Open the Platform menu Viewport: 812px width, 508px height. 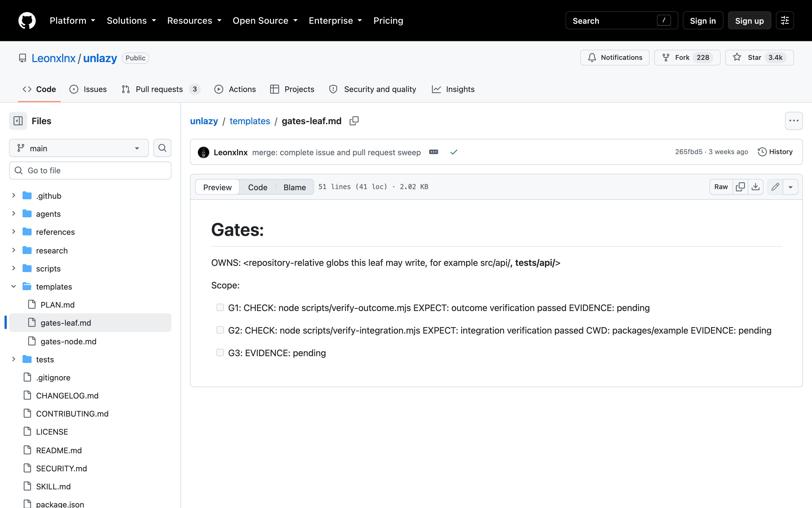[x=72, y=21]
